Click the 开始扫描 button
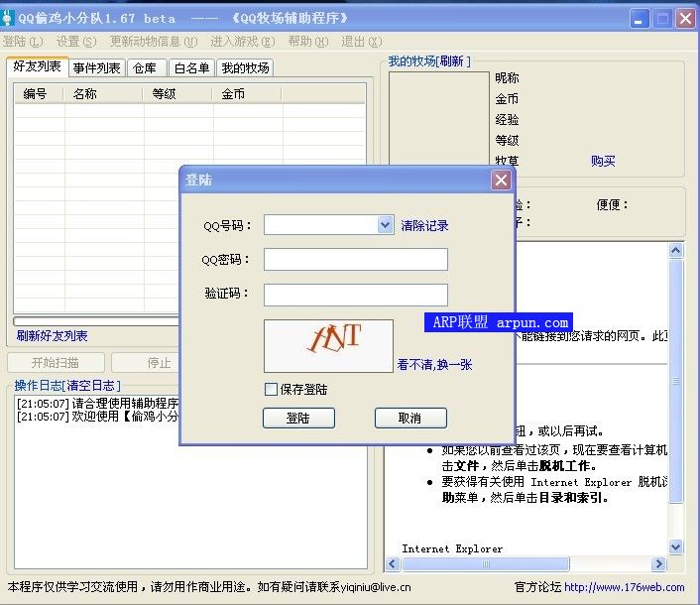The width and height of the screenshot is (700, 605). (x=56, y=363)
